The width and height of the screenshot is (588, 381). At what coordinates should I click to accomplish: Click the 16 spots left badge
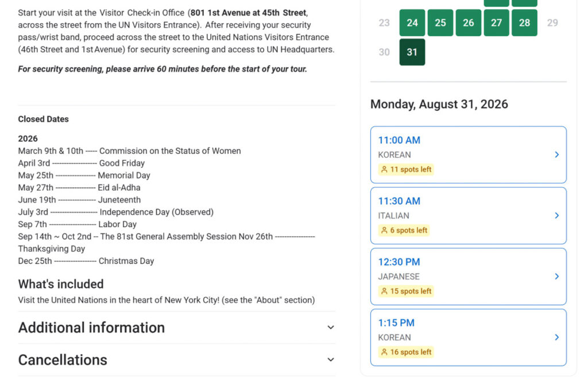tap(406, 352)
